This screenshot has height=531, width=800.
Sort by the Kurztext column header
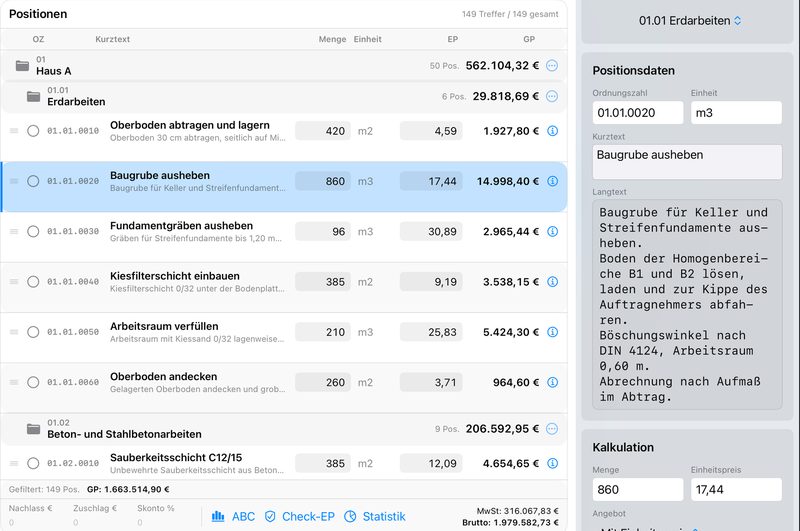(112, 39)
